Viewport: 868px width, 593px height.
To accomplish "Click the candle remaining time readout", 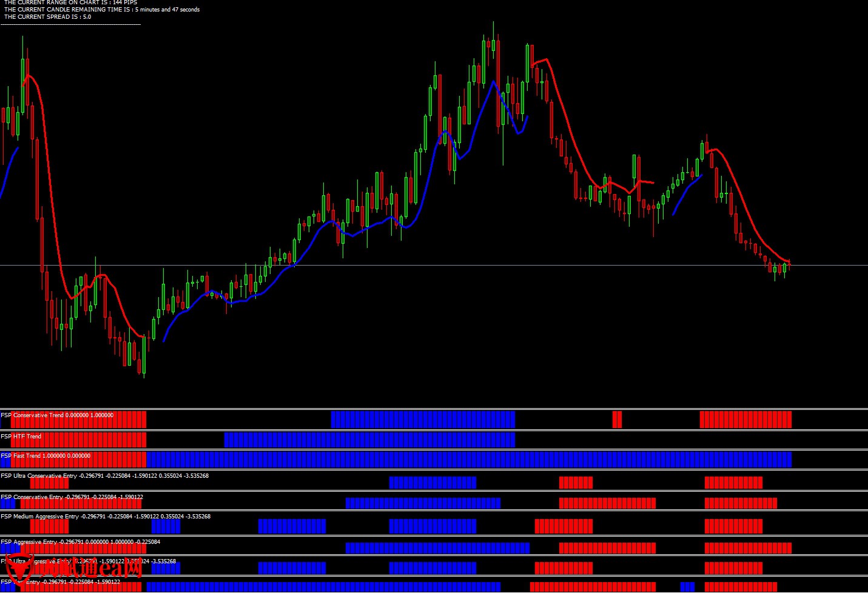I will pos(101,10).
